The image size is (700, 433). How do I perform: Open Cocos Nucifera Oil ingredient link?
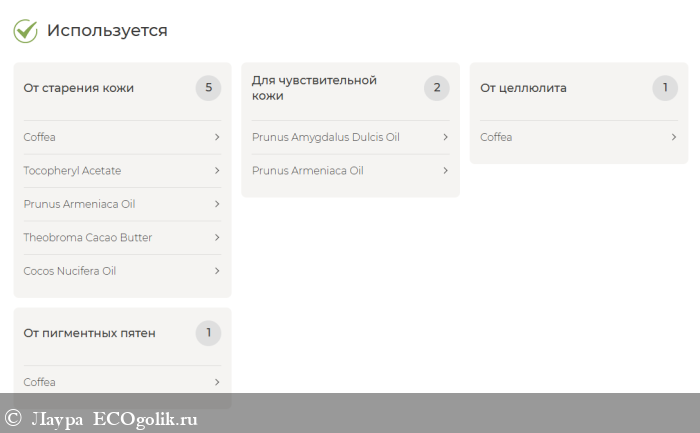click(70, 271)
